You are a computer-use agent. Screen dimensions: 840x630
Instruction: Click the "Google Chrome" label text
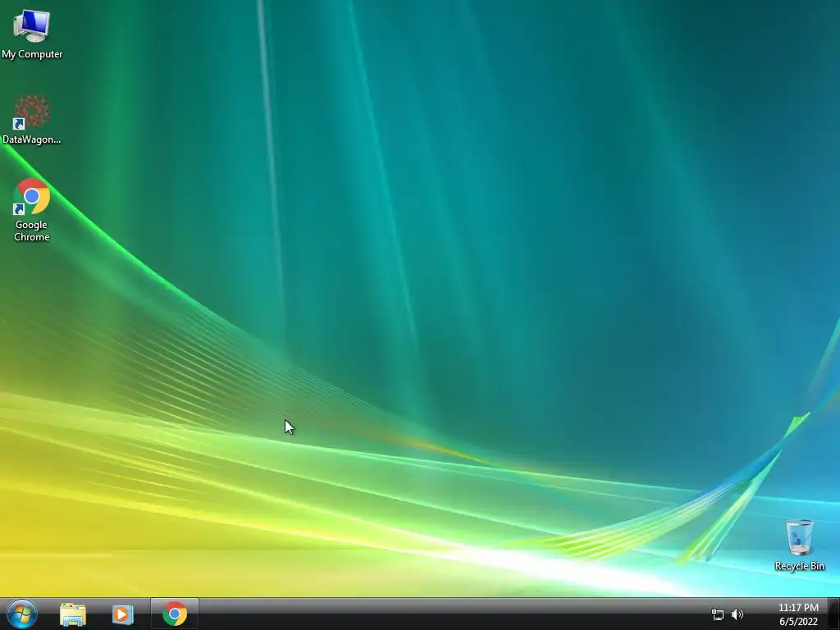[32, 231]
